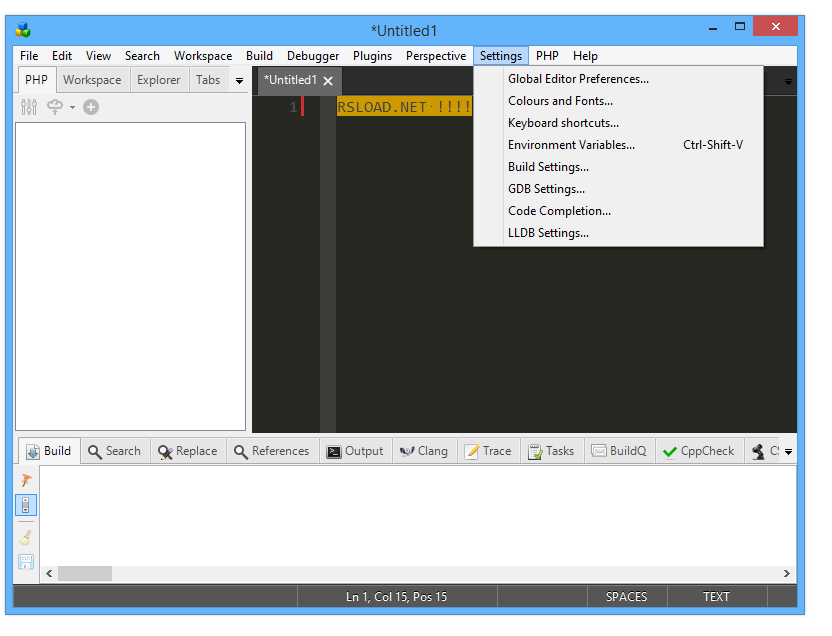Image resolution: width=832 pixels, height=636 pixels.
Task: Click the sliders configuration icon above the sidebar
Action: [x=28, y=107]
